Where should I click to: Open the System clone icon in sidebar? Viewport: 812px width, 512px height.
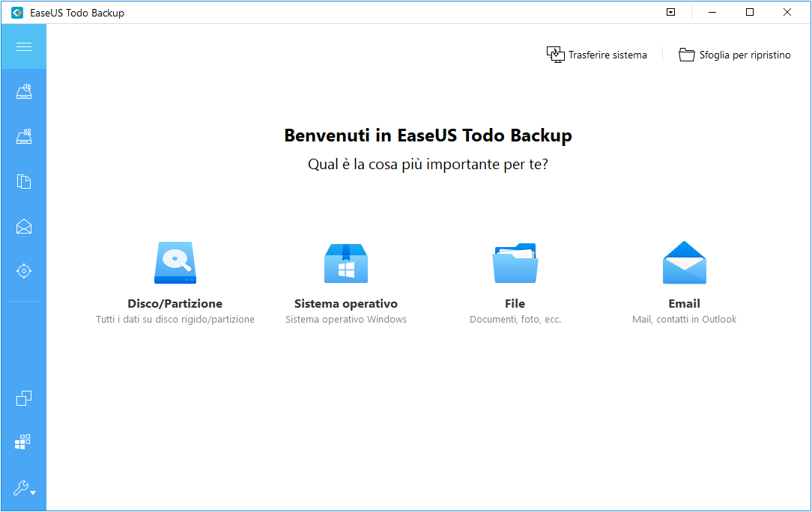(x=23, y=442)
